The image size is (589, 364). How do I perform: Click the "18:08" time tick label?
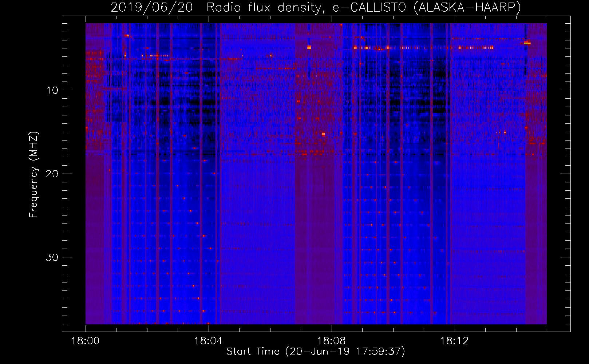tap(332, 341)
